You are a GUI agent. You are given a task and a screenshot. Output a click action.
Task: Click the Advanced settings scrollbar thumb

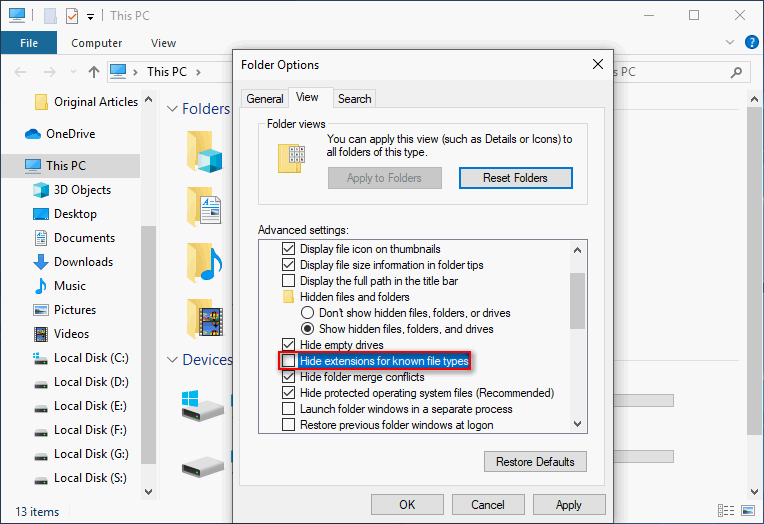point(577,301)
